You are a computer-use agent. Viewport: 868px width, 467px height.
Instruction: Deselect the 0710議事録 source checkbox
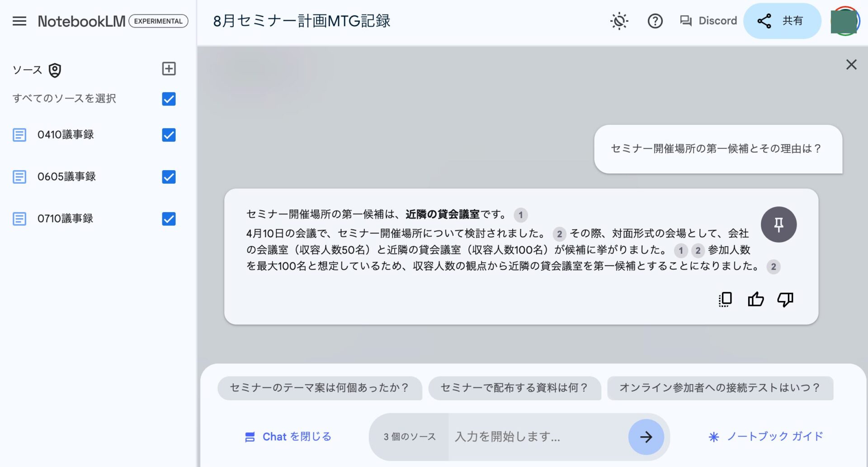(x=169, y=219)
